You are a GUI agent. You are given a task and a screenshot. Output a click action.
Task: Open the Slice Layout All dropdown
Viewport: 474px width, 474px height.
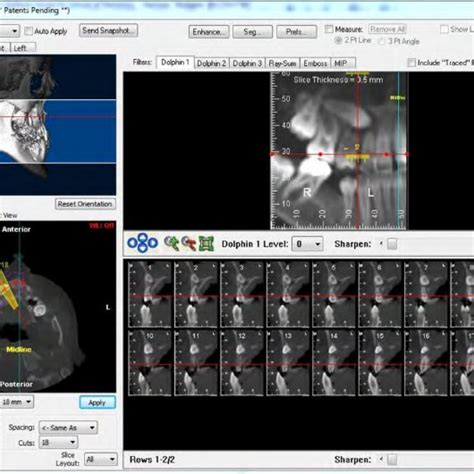pos(101,459)
